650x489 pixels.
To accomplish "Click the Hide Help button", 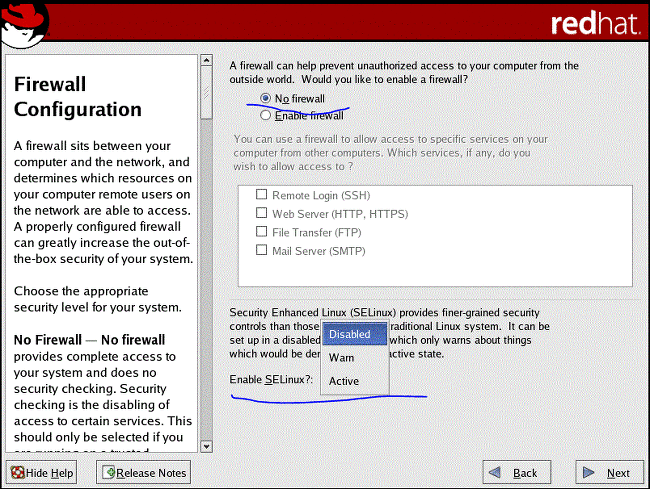I will point(41,472).
